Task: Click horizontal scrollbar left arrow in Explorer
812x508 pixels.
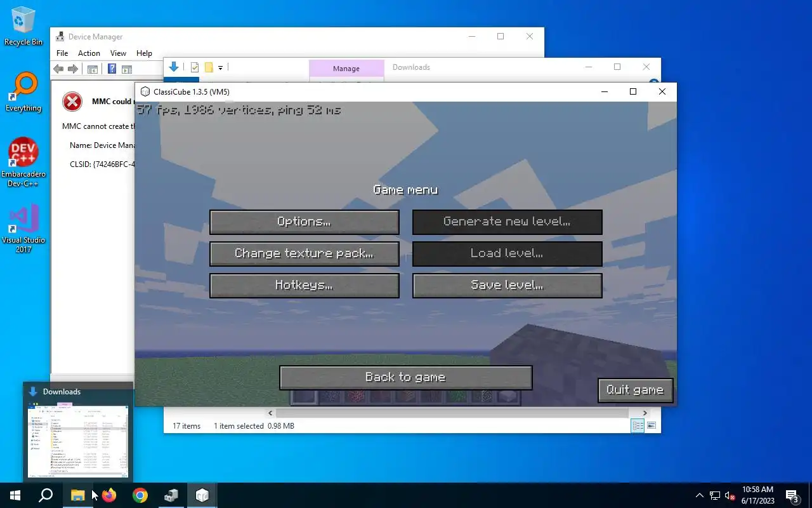Action: pos(271,413)
